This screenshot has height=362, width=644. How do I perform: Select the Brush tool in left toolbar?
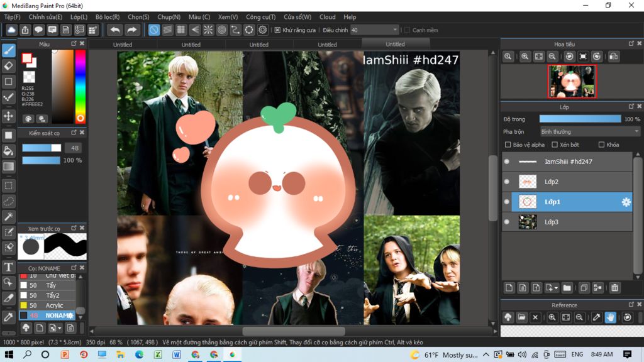[x=9, y=50]
